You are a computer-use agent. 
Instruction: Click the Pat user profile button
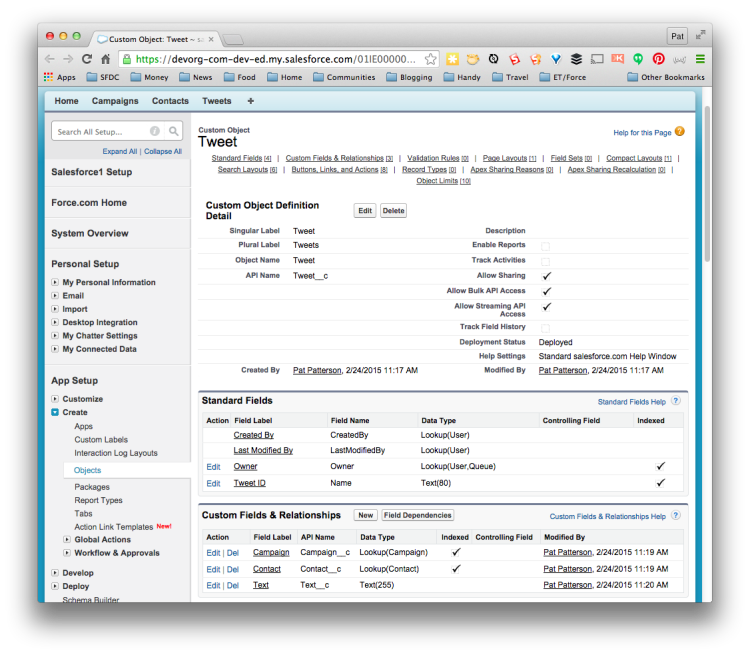[677, 36]
